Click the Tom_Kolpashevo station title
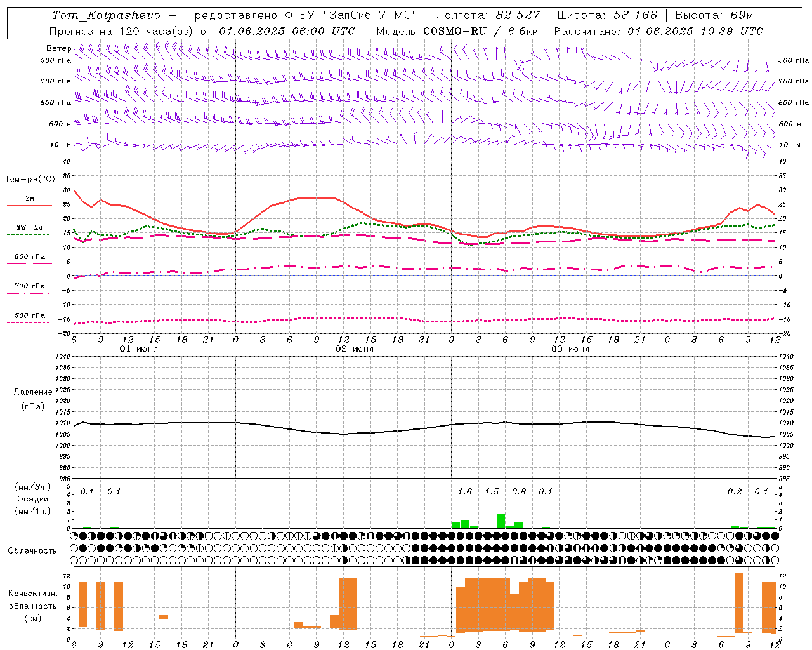 106,15
